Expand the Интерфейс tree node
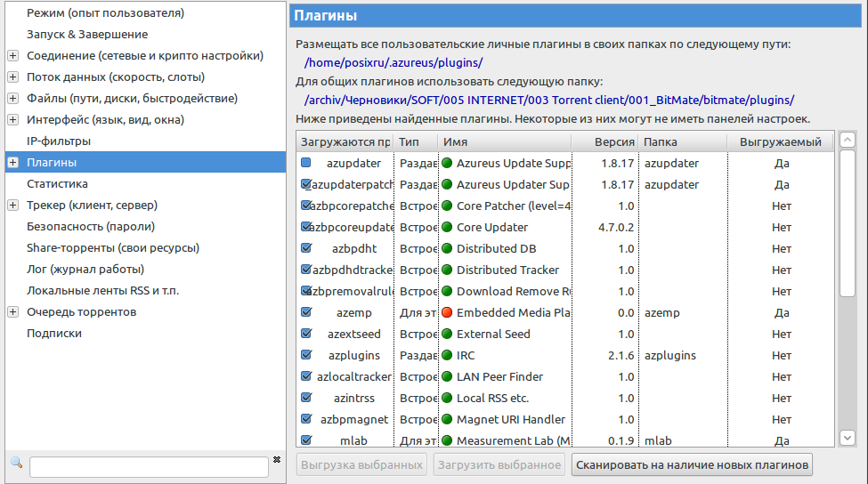868x484 pixels. point(13,119)
